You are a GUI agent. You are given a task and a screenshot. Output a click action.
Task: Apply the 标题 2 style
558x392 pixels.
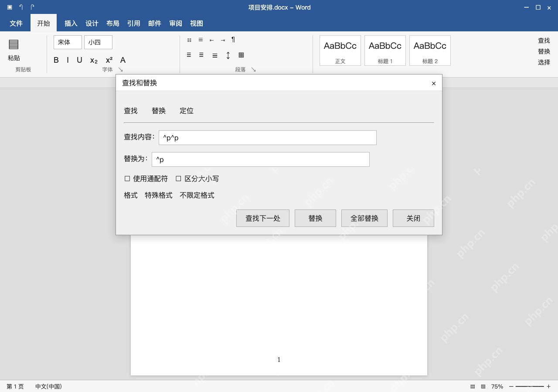[430, 51]
